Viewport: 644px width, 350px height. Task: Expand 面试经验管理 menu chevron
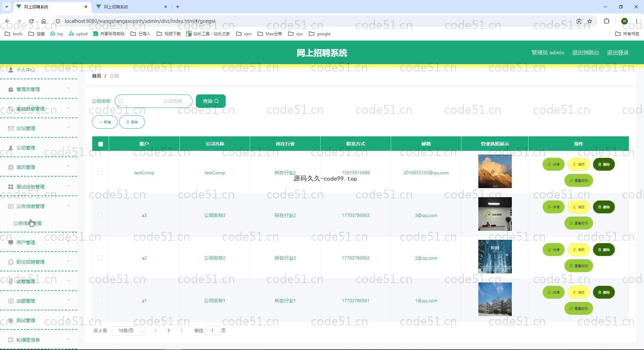[x=68, y=186]
